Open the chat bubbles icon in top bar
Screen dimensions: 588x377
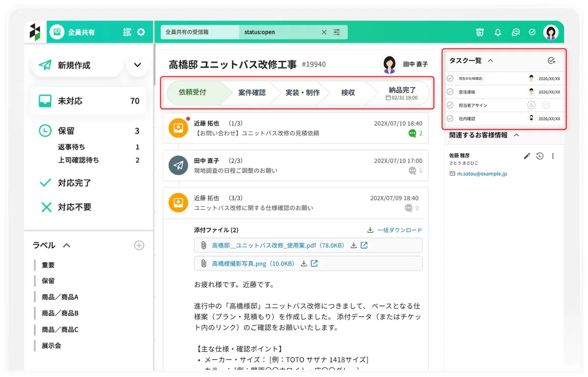click(515, 32)
